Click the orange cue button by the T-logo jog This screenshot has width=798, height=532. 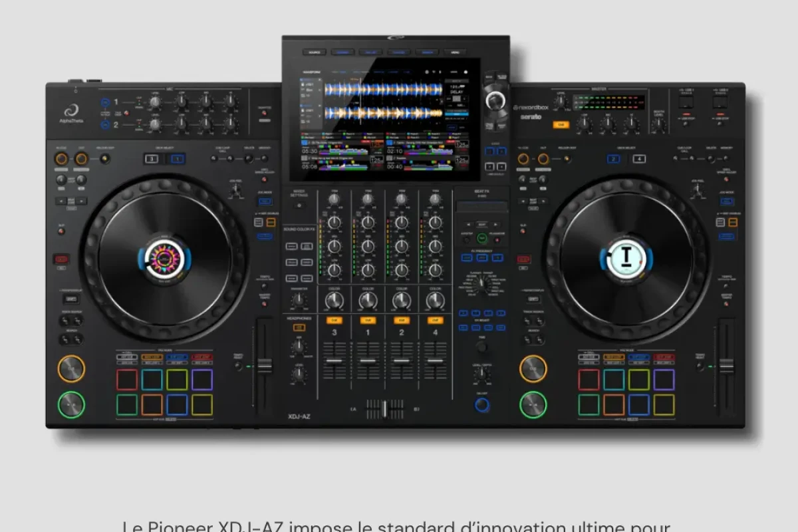click(533, 368)
